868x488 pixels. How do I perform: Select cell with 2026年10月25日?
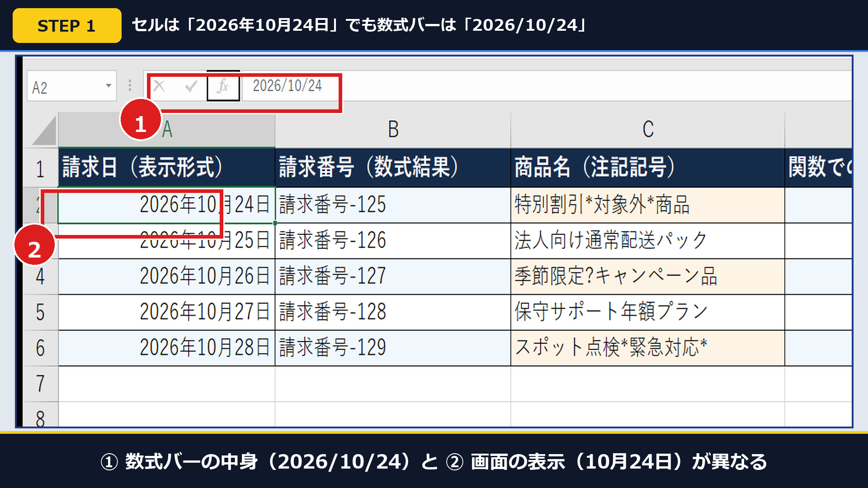[x=166, y=241]
